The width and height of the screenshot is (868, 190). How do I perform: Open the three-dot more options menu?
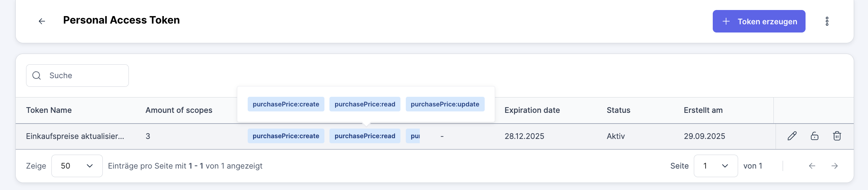[x=827, y=21]
